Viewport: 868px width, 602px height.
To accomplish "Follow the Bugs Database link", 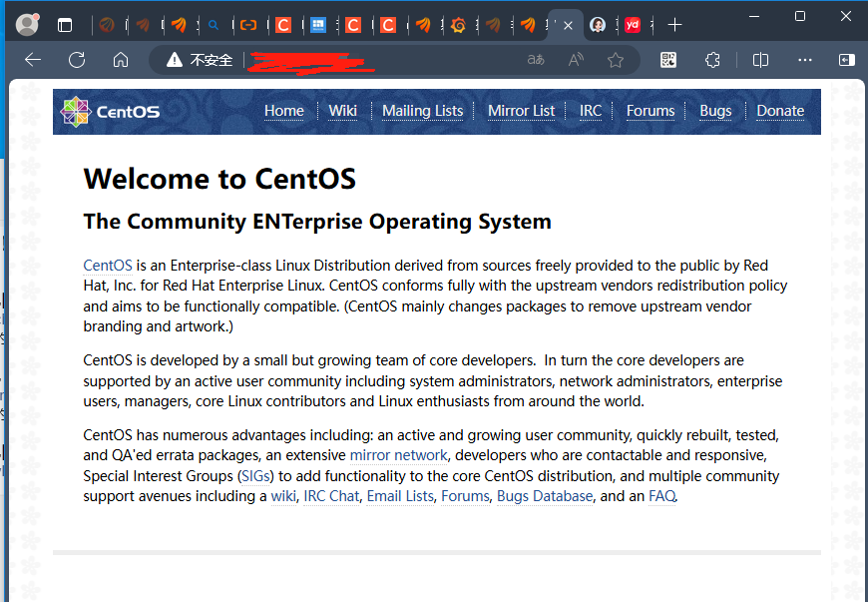I will tap(545, 496).
